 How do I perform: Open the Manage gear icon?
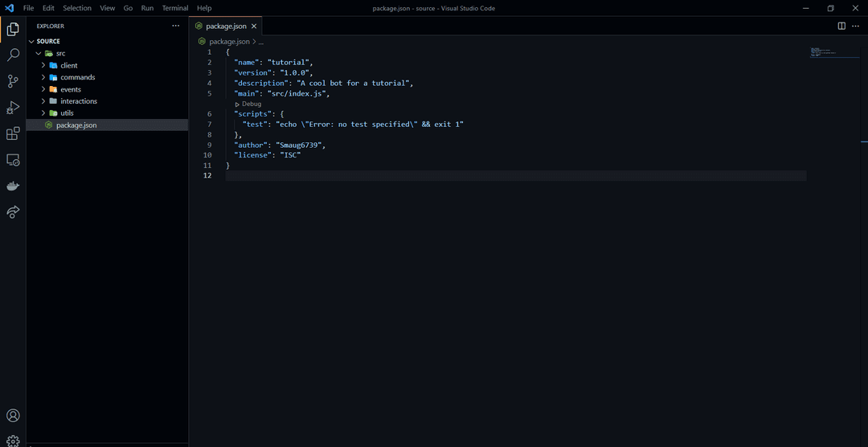(x=13, y=441)
